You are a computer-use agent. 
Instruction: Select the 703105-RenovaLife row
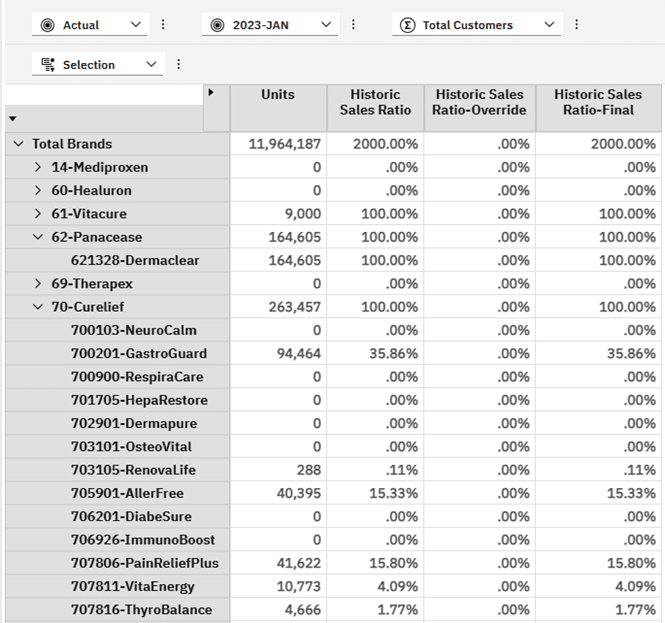[117, 470]
